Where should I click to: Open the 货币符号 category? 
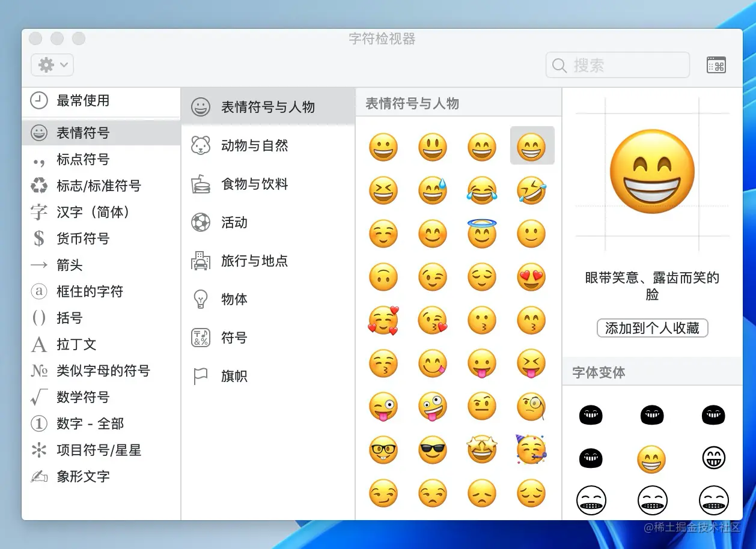pos(101,238)
